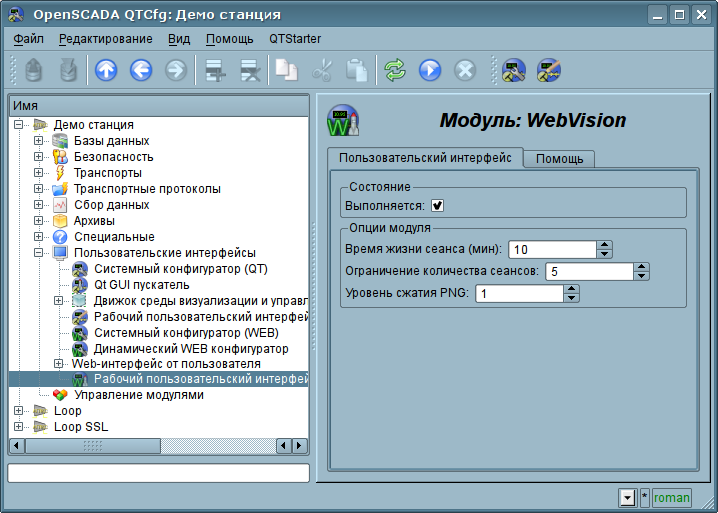The image size is (718, 513).
Task: Expand the Базы данных node
Action: pos(38,141)
